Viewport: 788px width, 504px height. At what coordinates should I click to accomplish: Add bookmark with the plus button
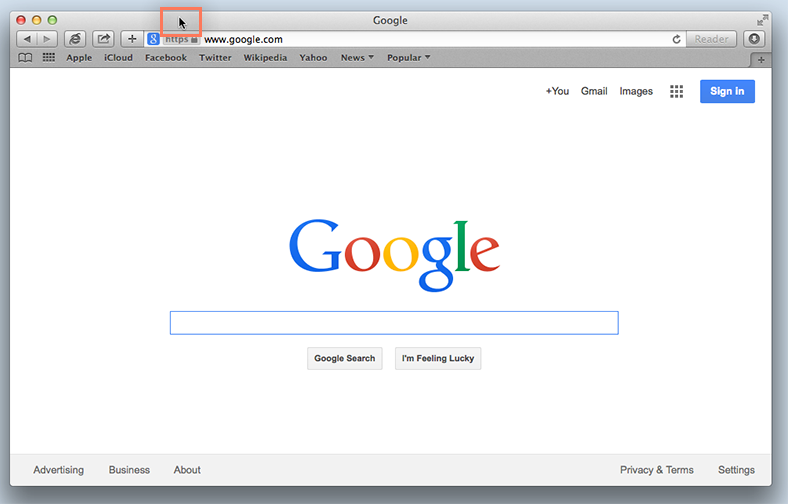[x=132, y=39]
